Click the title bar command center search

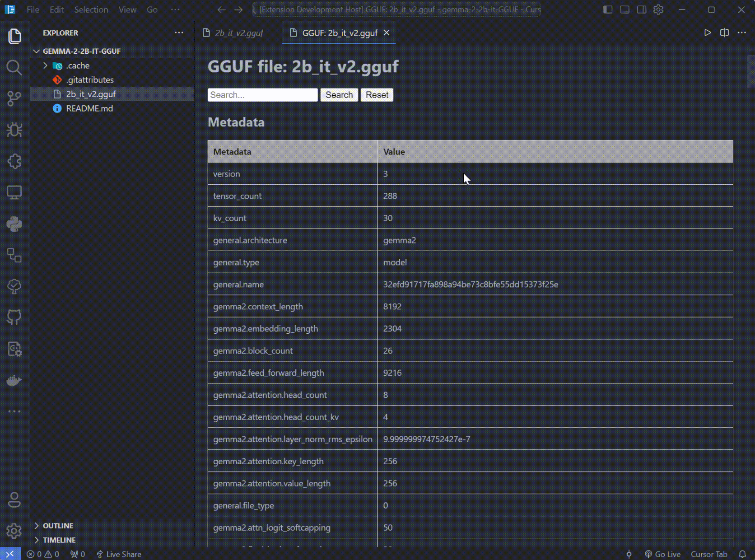[396, 9]
